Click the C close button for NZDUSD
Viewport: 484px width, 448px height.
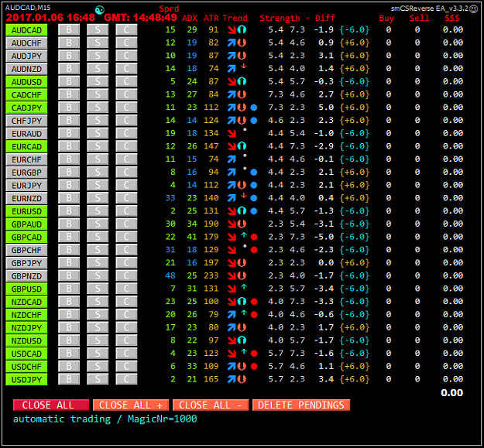tap(126, 340)
